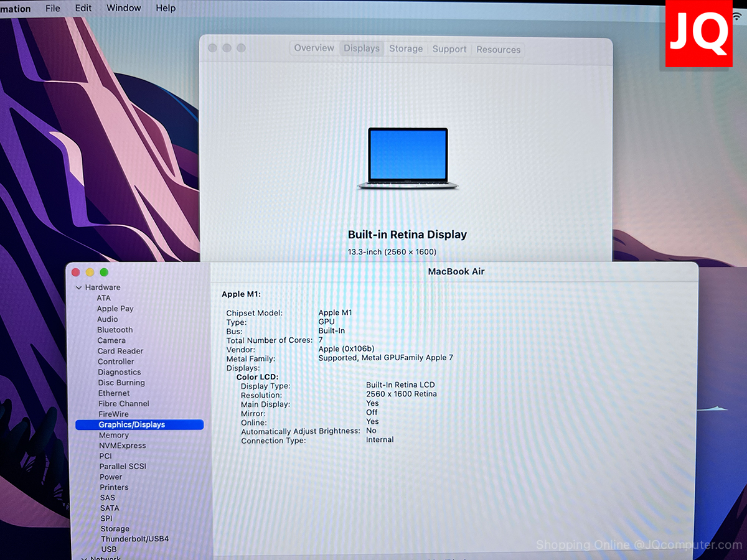The image size is (747, 560).
Task: Select Camera in the sidebar
Action: click(x=111, y=340)
